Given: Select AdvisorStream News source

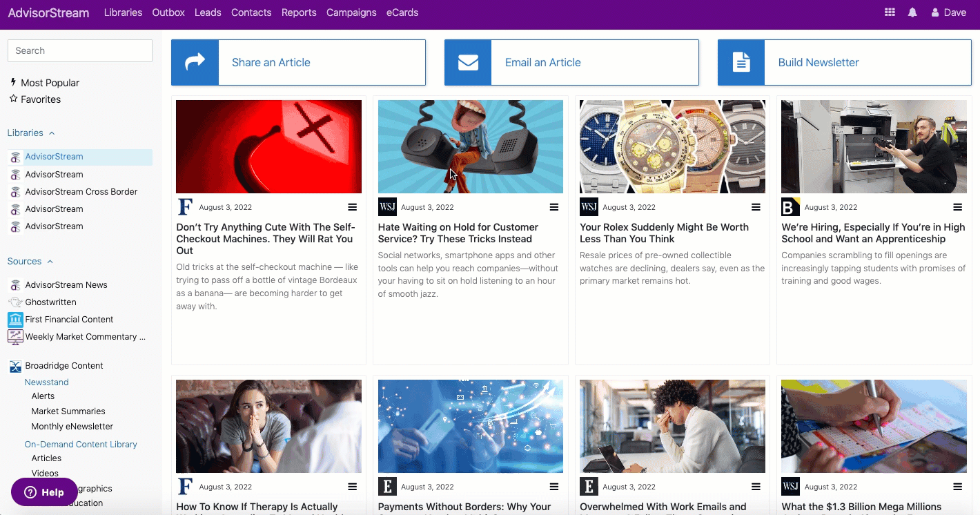Looking at the screenshot, I should click(66, 284).
